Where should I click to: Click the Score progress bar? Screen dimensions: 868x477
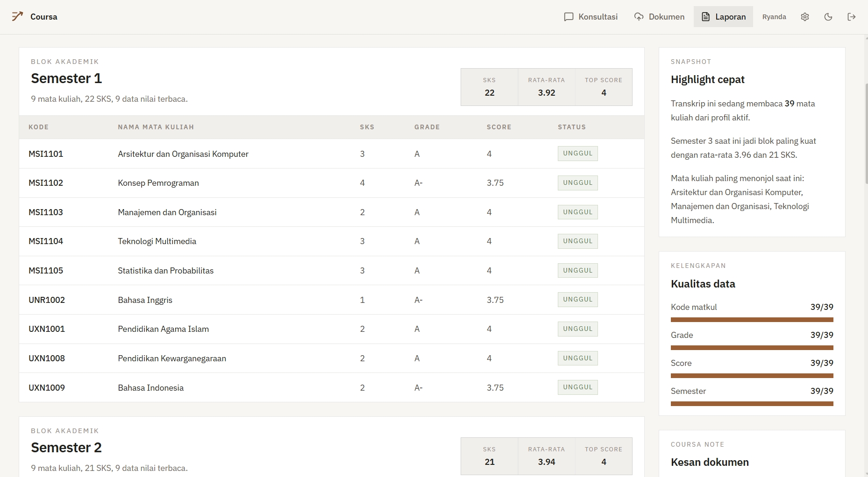click(752, 376)
